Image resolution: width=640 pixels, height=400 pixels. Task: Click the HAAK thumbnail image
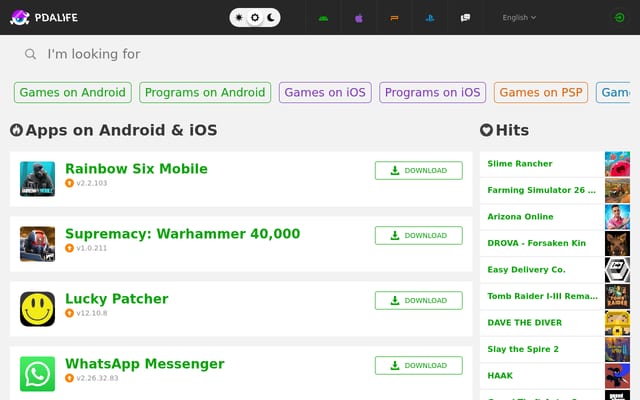617,376
